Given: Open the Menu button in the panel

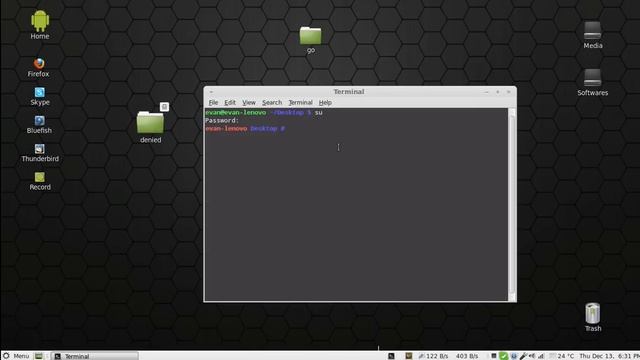Looking at the screenshot, I should coord(16,356).
